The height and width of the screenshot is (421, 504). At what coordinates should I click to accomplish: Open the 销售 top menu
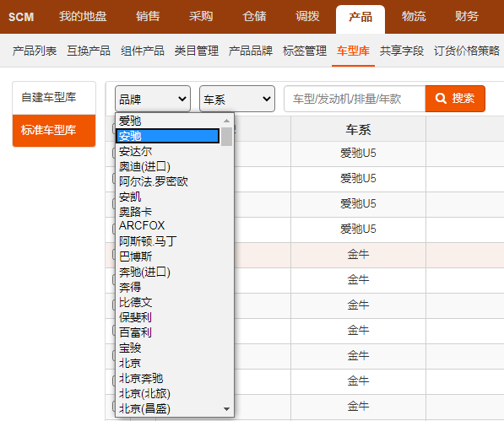click(148, 16)
